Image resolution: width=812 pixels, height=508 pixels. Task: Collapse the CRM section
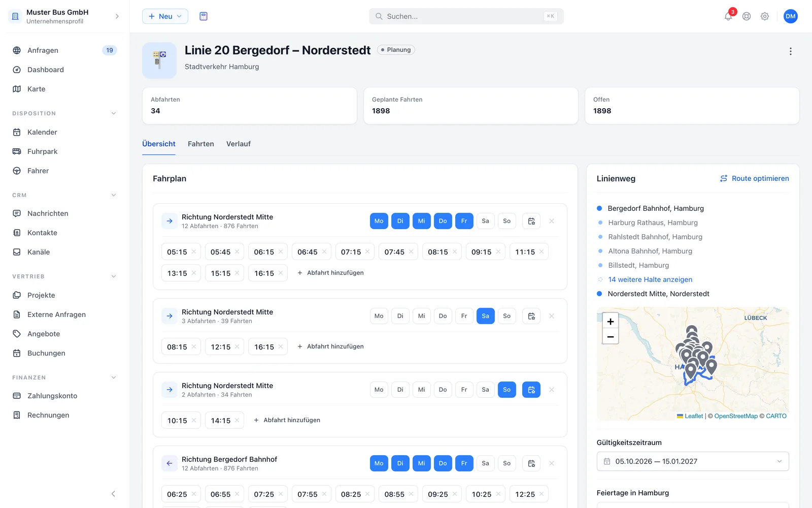114,195
